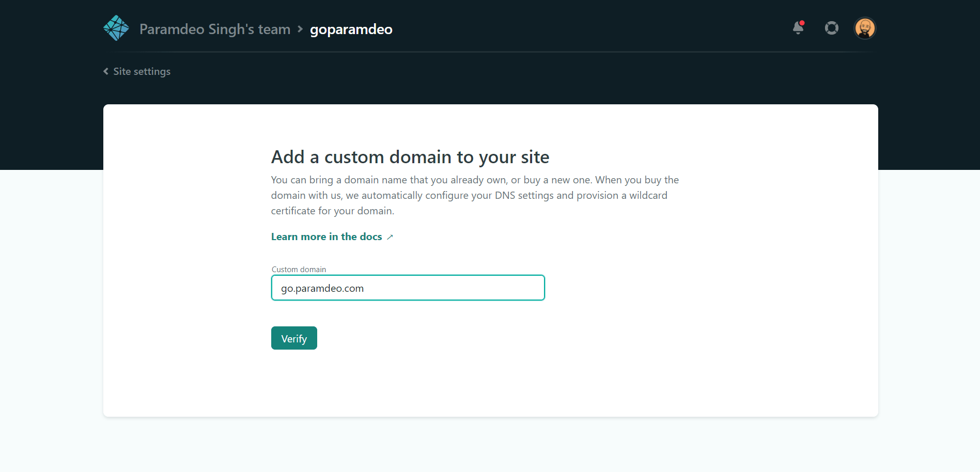Open the user avatar menu
This screenshot has height=472, width=980.
[865, 28]
